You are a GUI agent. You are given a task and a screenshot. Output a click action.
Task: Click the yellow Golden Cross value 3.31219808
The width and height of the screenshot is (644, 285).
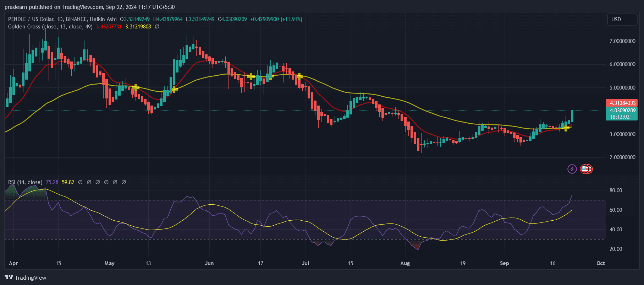138,27
